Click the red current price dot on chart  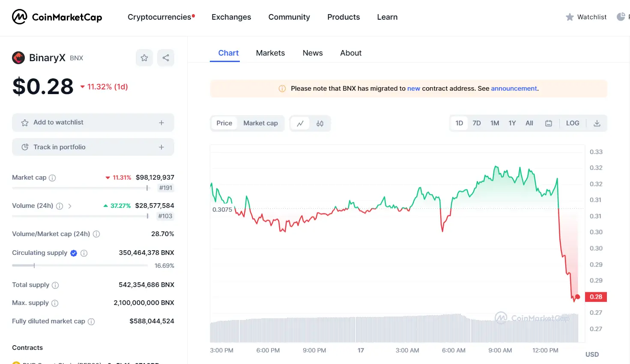point(577,297)
